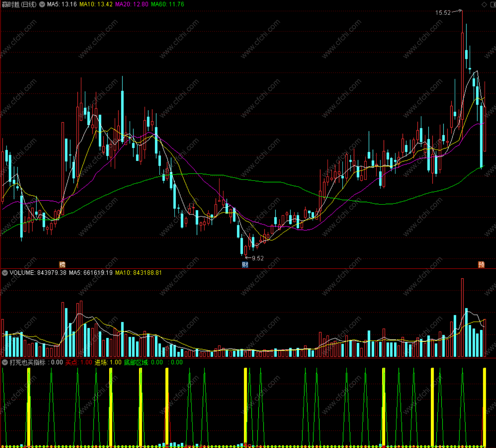Click the 9.52 low price label
Image resolution: width=496 pixels, height=448 pixels.
pyautogui.click(x=258, y=258)
